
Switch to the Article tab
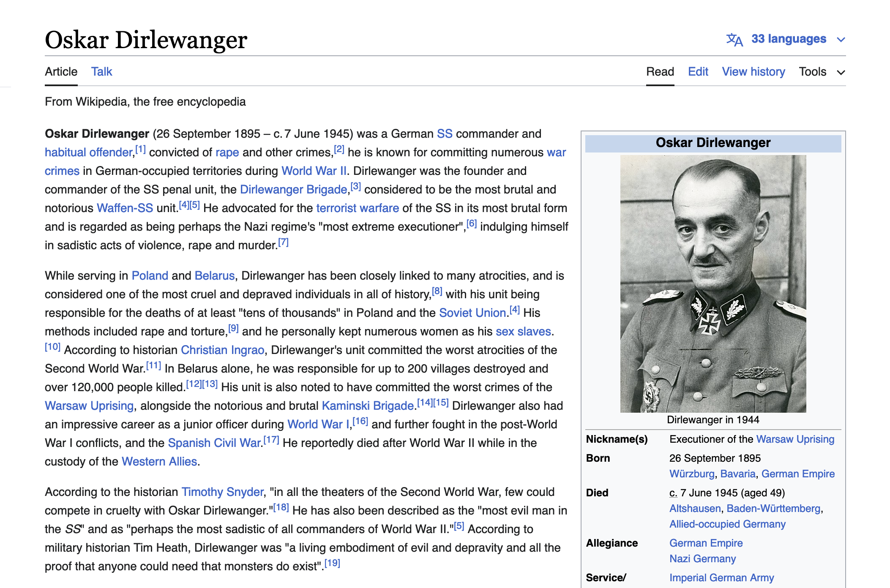[x=61, y=72]
